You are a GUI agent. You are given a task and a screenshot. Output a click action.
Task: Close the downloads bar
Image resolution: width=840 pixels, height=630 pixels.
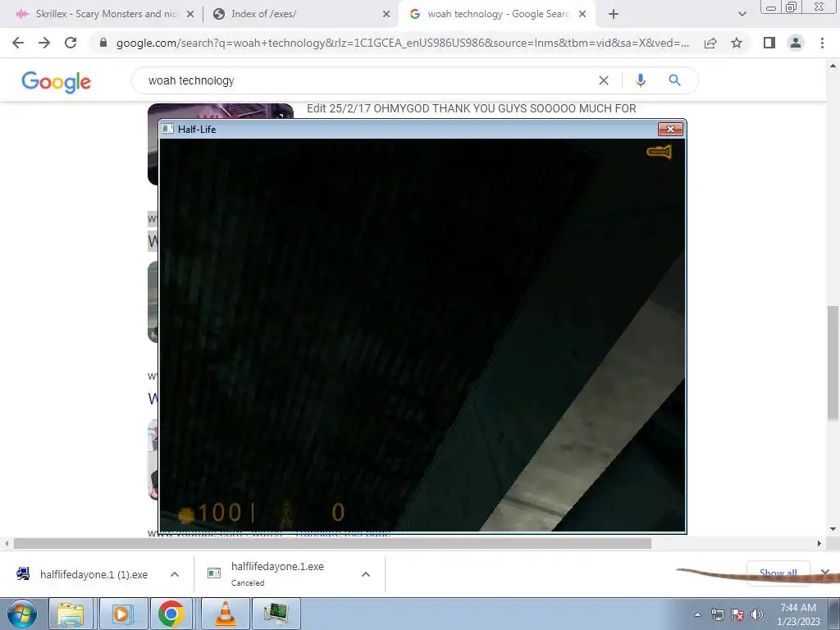click(x=825, y=573)
